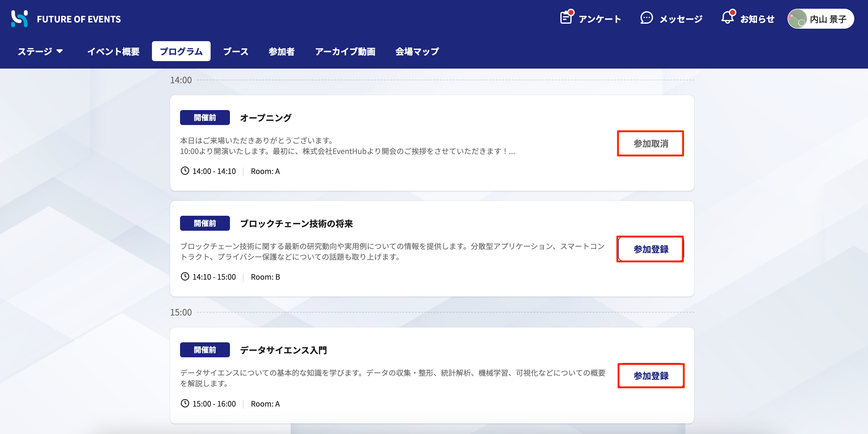
Task: Register for データサイエンス入門 via 参加登録
Action: click(x=651, y=375)
